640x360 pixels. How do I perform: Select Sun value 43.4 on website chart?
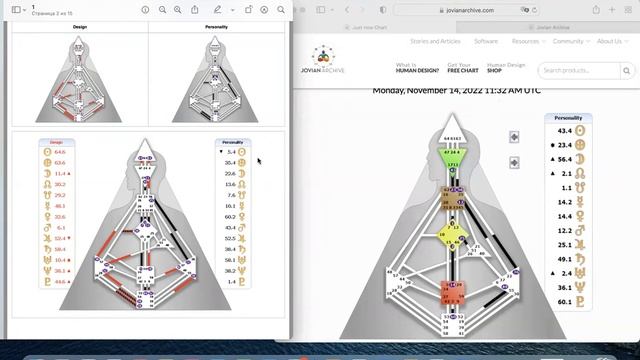pyautogui.click(x=564, y=131)
